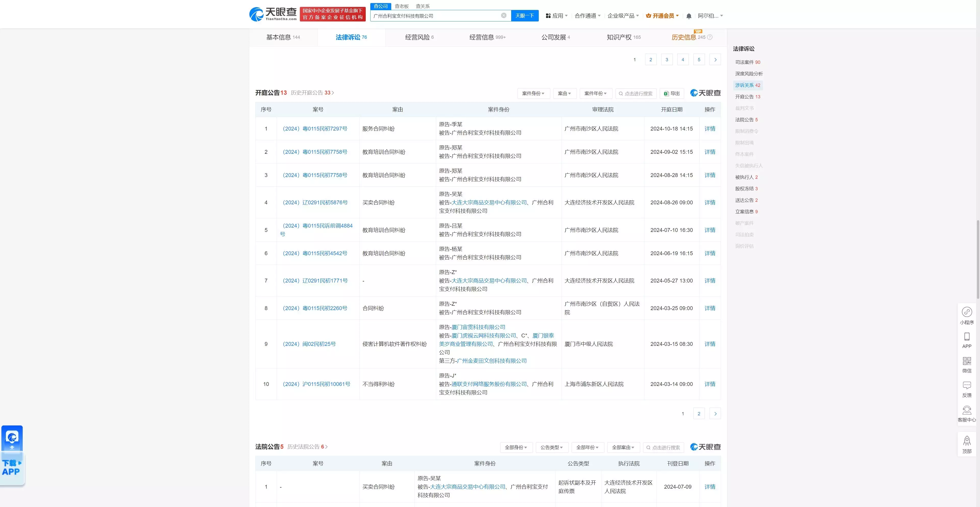Filter 法院公告 by 全部身份 dropdown
980x507 pixels.
516,448
